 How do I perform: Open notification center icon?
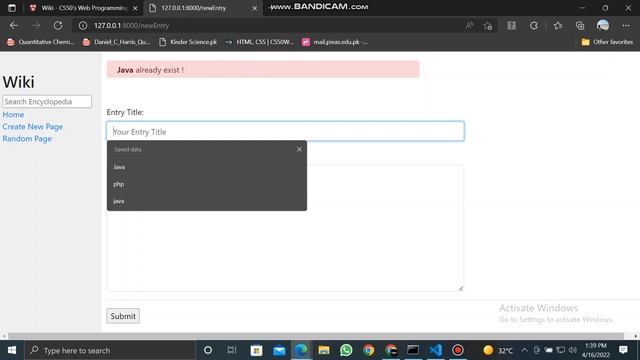(x=623, y=350)
